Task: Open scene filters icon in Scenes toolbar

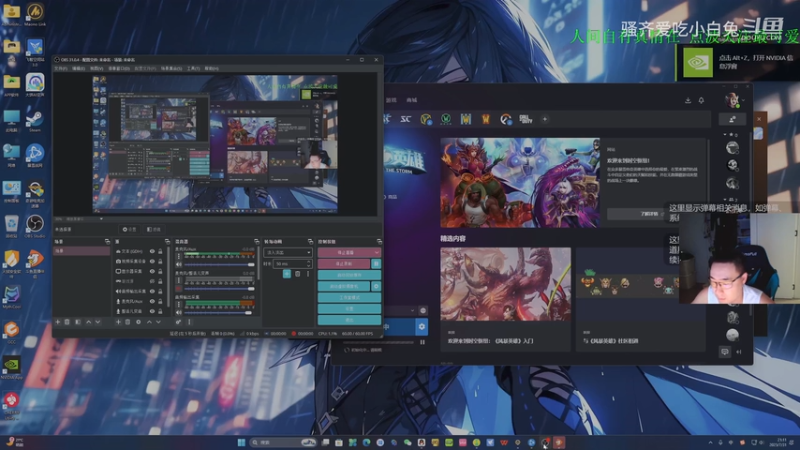Action: tap(78, 322)
